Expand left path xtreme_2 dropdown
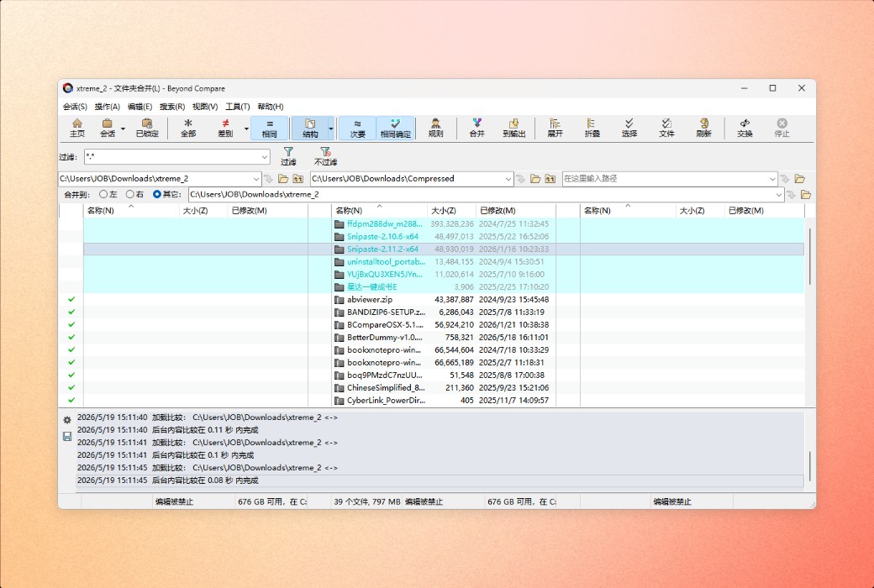Viewport: 874px width, 588px height. (255, 179)
